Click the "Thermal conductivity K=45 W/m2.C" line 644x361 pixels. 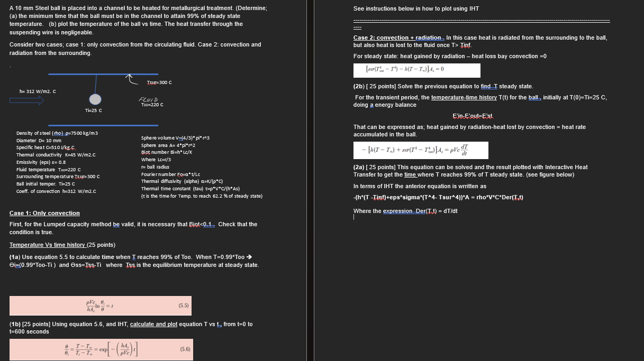tap(56, 155)
